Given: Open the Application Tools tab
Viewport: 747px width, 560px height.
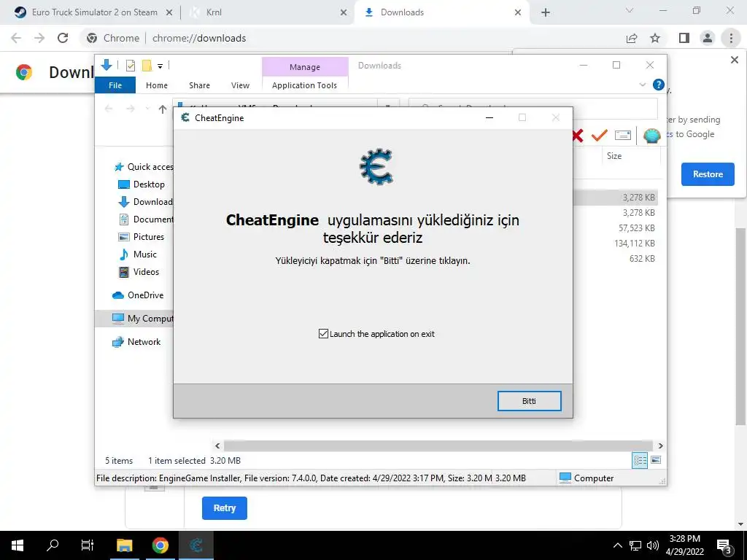Looking at the screenshot, I should pyautogui.click(x=304, y=85).
